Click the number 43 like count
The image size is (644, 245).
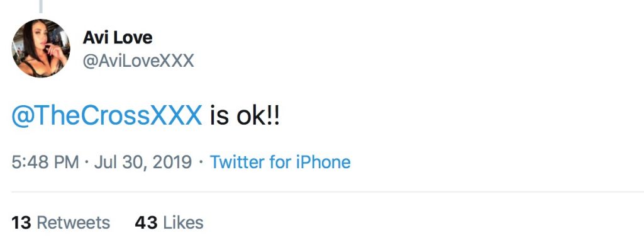(x=146, y=223)
